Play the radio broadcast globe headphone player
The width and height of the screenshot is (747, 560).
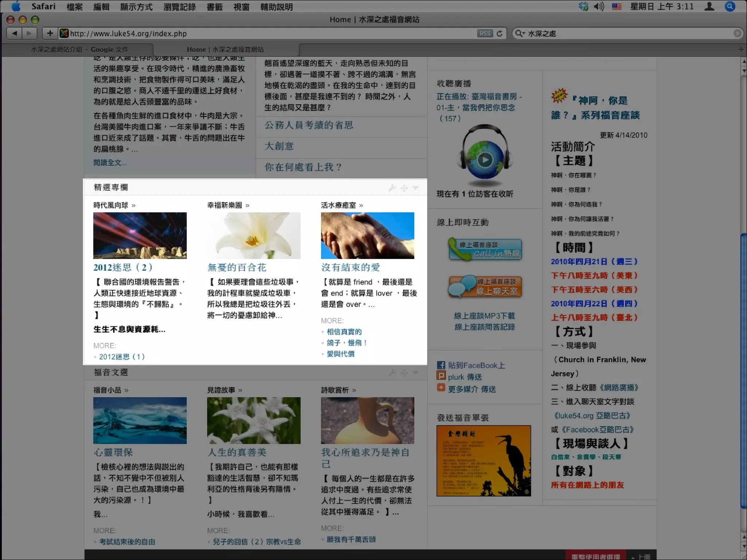click(485, 160)
